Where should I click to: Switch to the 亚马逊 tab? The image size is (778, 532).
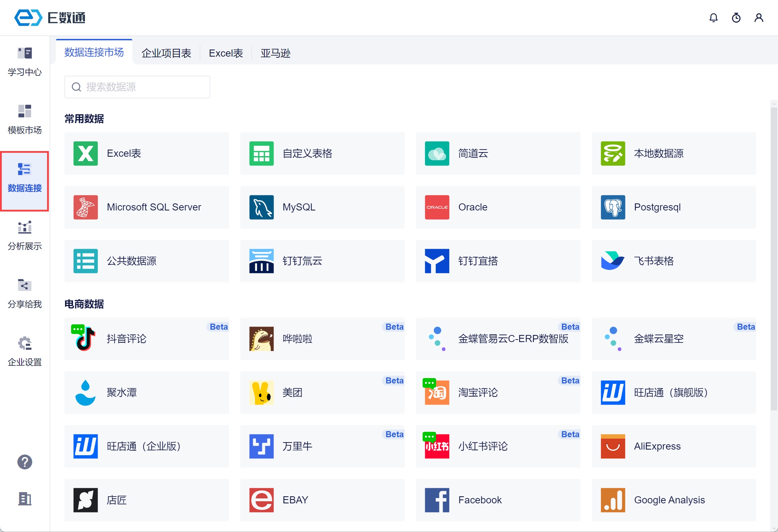[275, 53]
